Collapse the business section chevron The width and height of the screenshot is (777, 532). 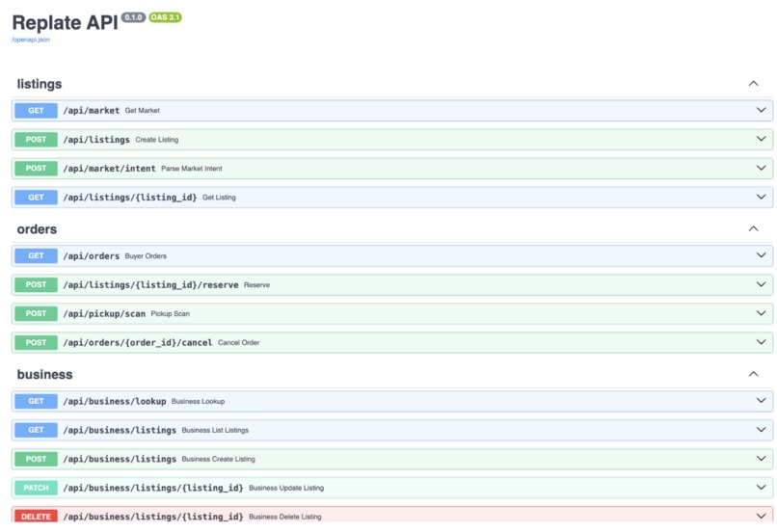click(x=753, y=374)
